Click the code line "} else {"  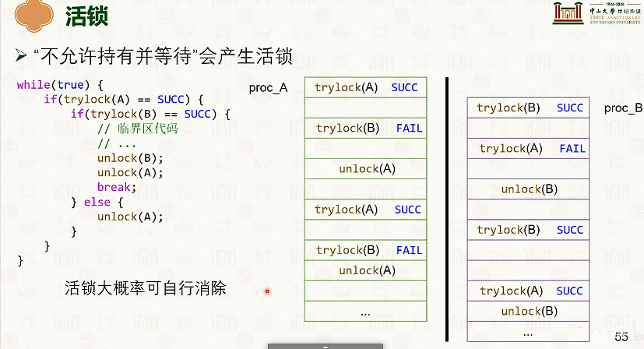(97, 202)
